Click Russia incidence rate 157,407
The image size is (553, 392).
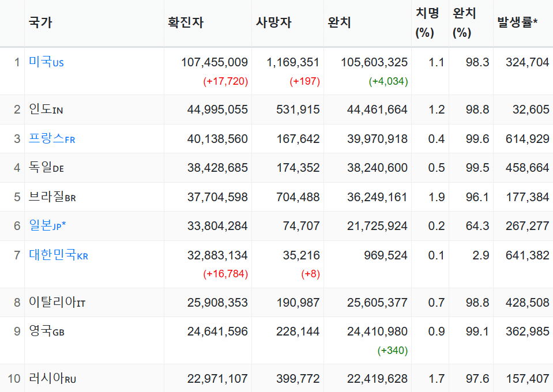(x=528, y=379)
